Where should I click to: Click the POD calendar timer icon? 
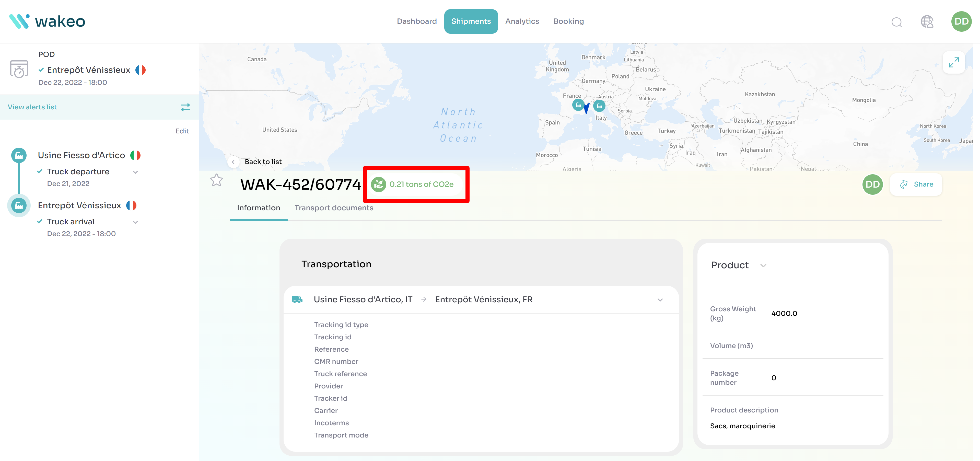coord(19,69)
